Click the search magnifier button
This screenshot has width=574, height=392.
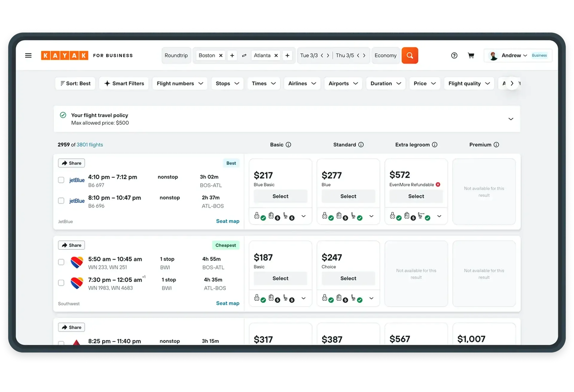coord(410,55)
